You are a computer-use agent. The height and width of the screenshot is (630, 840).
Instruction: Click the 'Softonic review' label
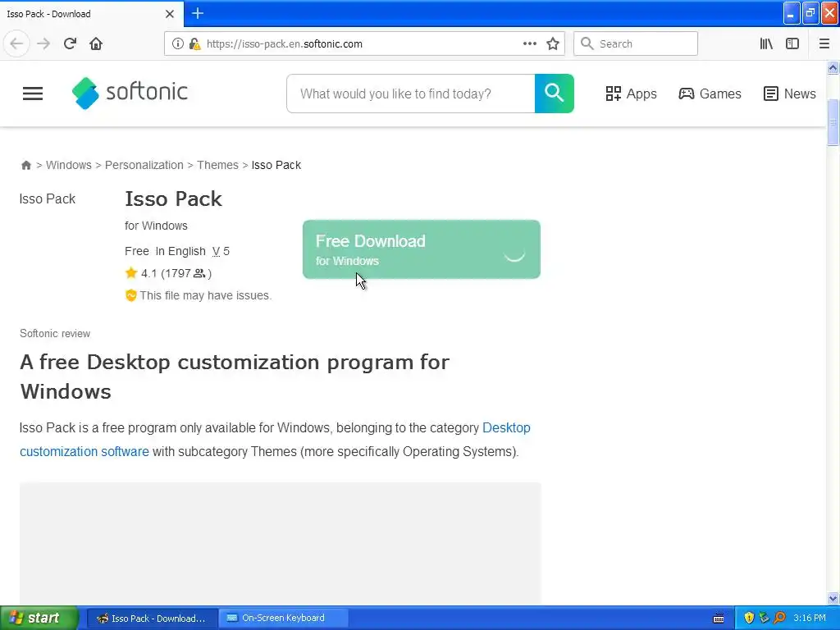point(55,333)
